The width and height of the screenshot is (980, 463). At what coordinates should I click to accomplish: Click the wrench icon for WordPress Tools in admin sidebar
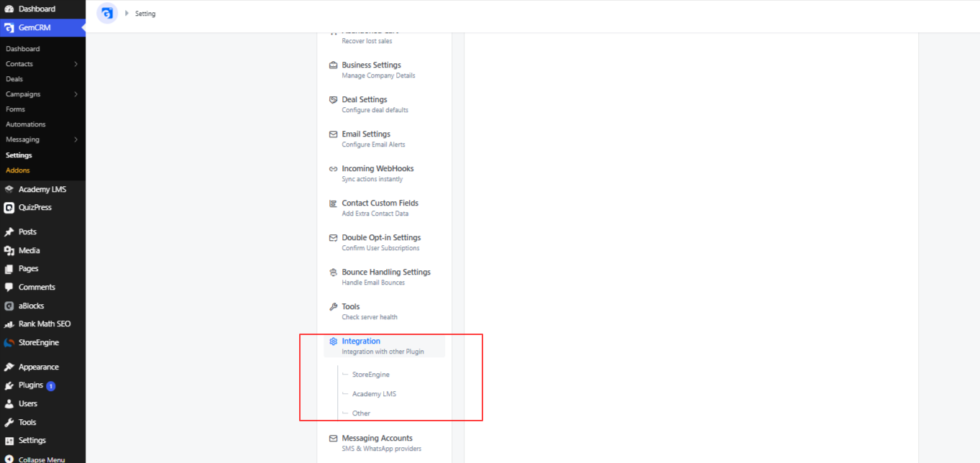tap(9, 423)
